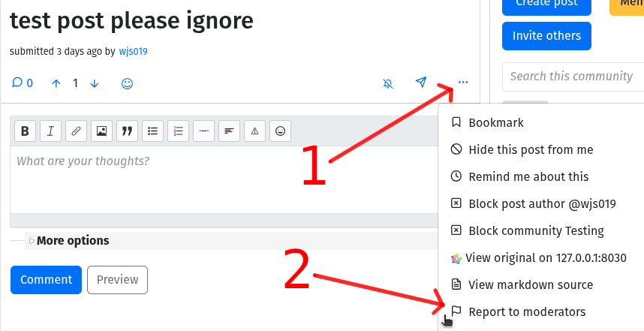Screen dimensions: 644x331
Task: Apply italic formatting in the editor toolbar
Action: click(x=50, y=131)
